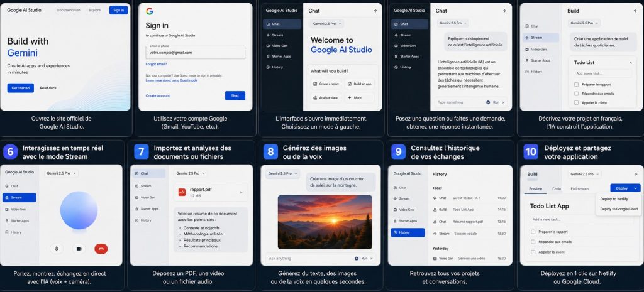644x292 pixels.
Task: Click the Stream icon in the Explique-moi chat sidebar
Action: [x=396, y=35]
